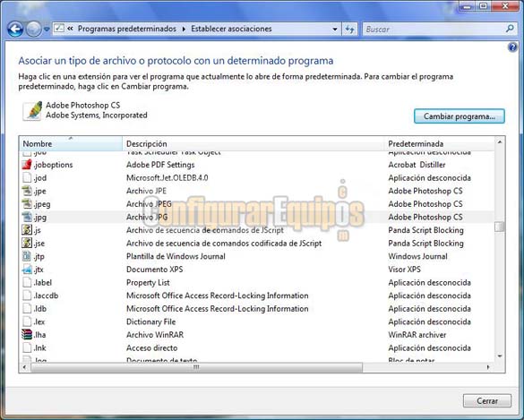Click the Back navigation arrow
Image resolution: width=524 pixels, height=420 pixels.
click(x=15, y=30)
